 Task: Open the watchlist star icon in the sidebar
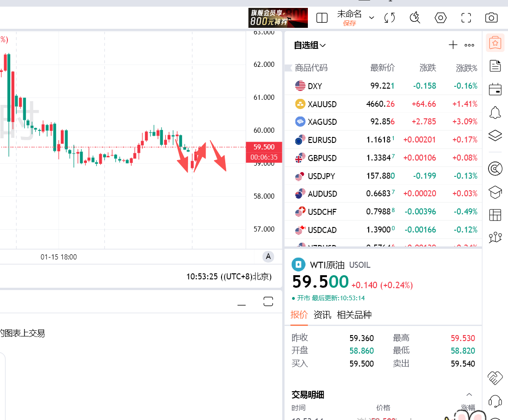point(495,42)
